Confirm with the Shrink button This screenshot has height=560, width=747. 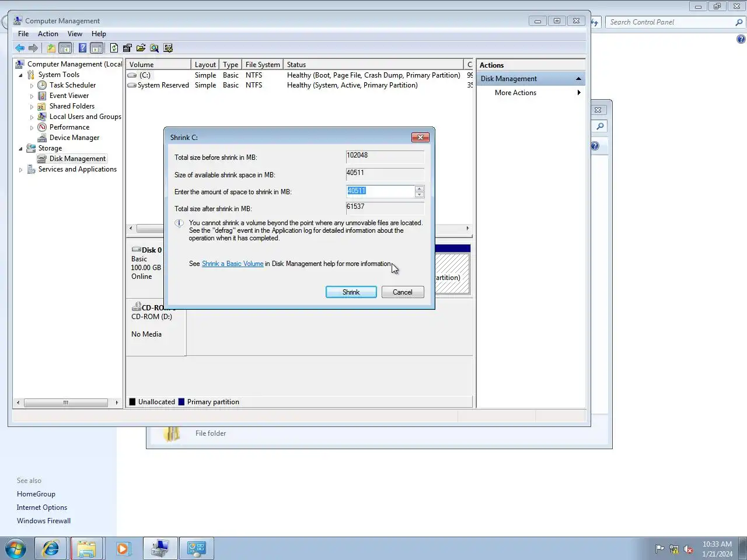point(351,292)
